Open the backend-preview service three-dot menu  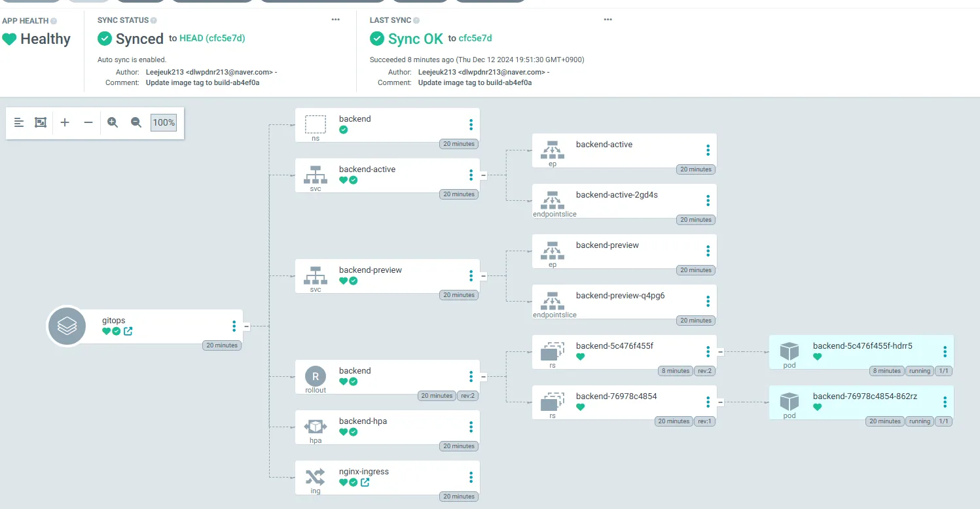coord(471,275)
